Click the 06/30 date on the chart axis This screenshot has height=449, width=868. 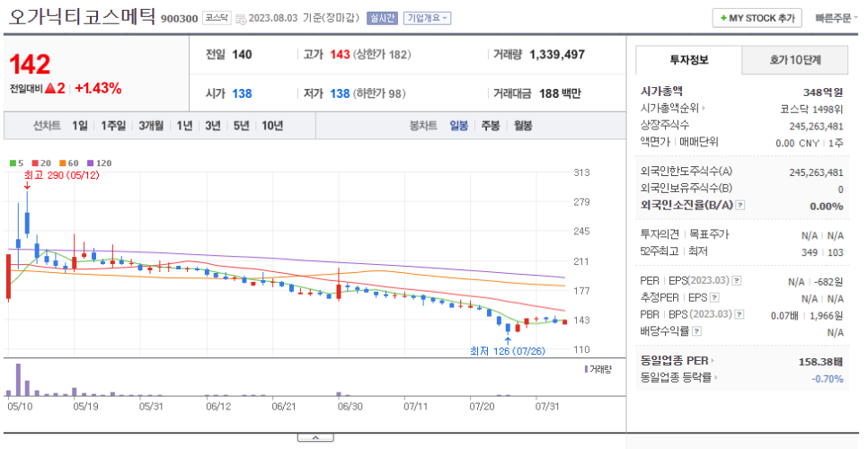(x=350, y=407)
